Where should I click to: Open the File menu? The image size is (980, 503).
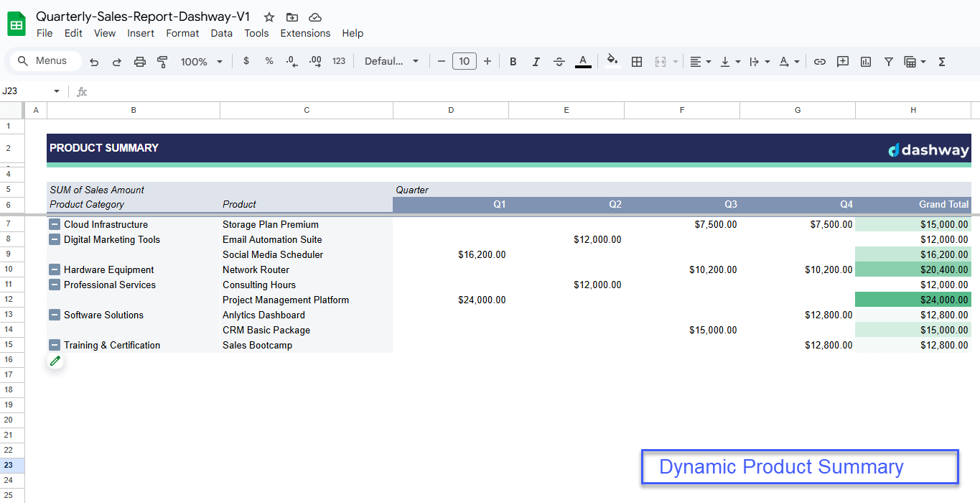(x=45, y=33)
